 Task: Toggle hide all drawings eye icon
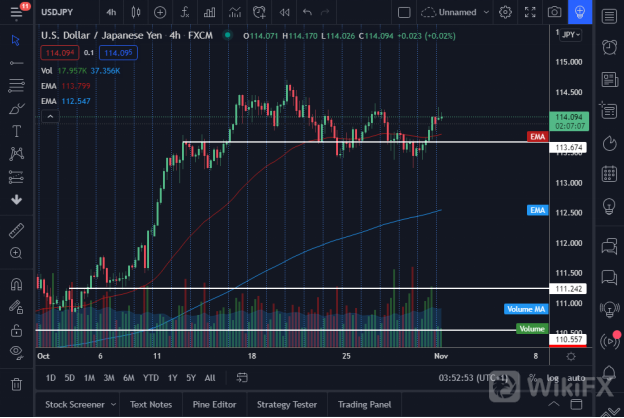pyautogui.click(x=16, y=352)
